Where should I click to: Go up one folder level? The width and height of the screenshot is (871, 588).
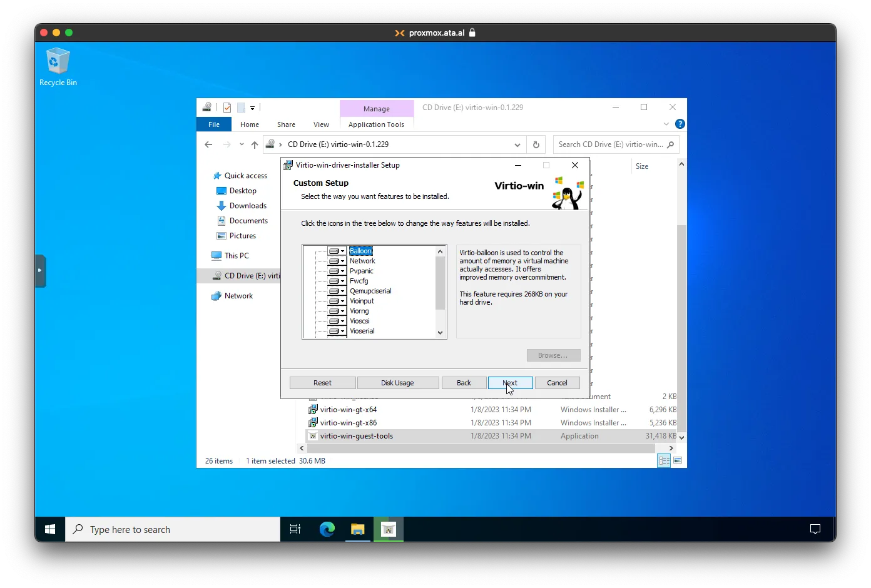pos(255,144)
